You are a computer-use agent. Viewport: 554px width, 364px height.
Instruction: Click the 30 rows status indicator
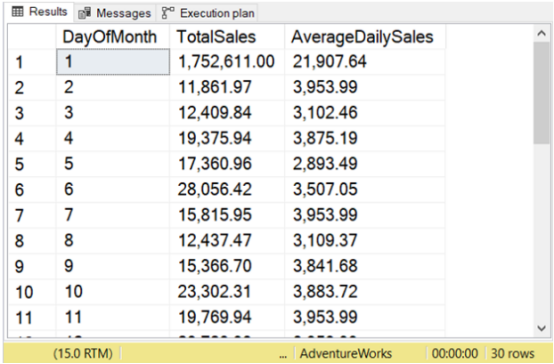512,353
